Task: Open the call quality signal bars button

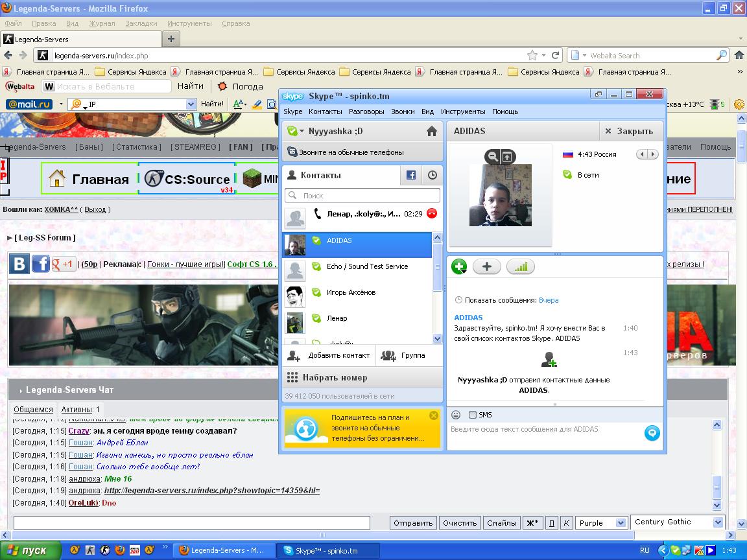Action: pos(521,266)
